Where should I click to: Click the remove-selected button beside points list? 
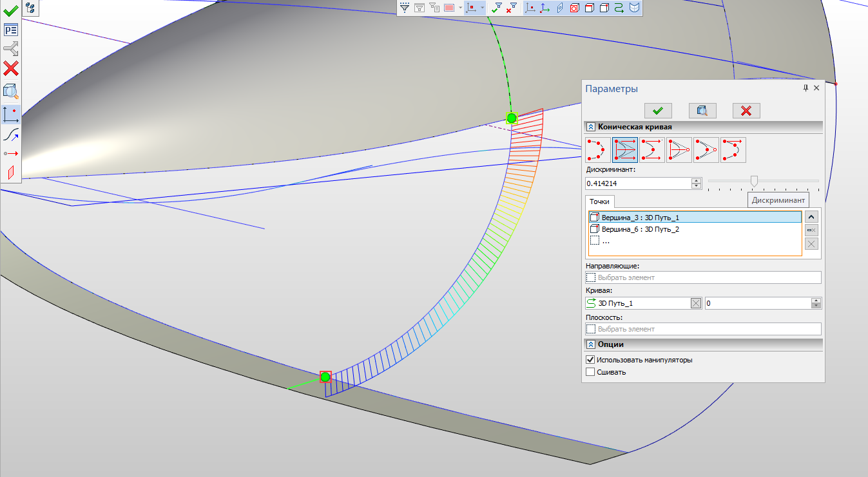click(812, 230)
